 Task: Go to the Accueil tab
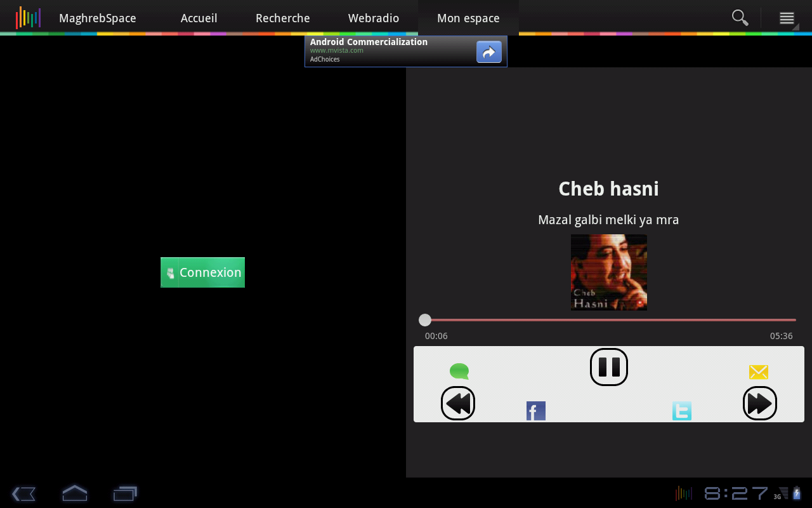[x=199, y=18]
